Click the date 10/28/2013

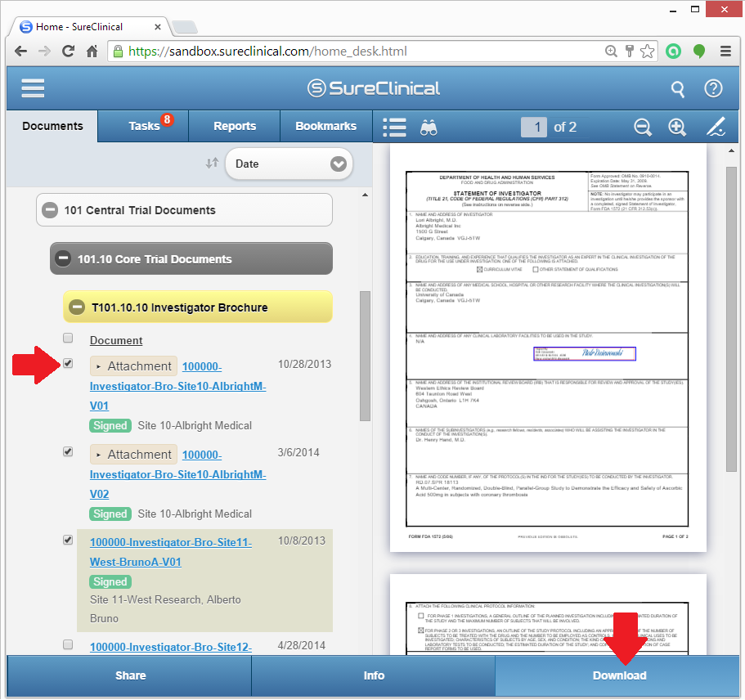304,364
